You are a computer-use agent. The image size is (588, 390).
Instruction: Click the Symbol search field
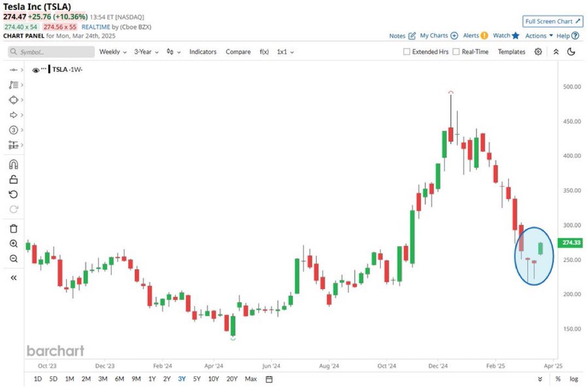[51, 52]
